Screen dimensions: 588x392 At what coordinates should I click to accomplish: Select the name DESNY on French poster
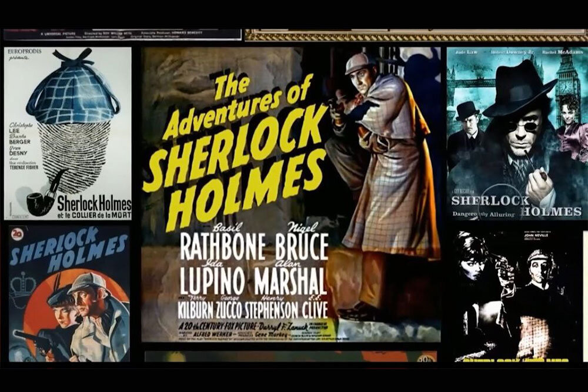(x=18, y=153)
